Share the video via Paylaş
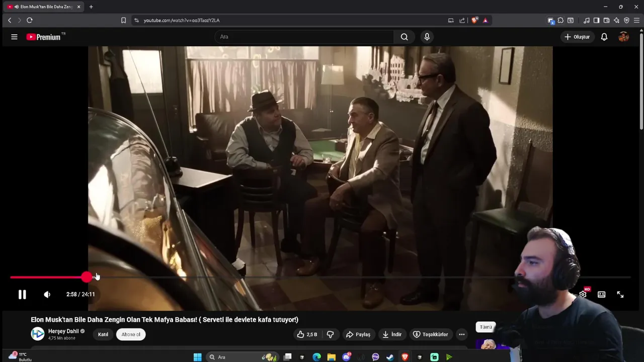The image size is (644, 362). pos(358,334)
